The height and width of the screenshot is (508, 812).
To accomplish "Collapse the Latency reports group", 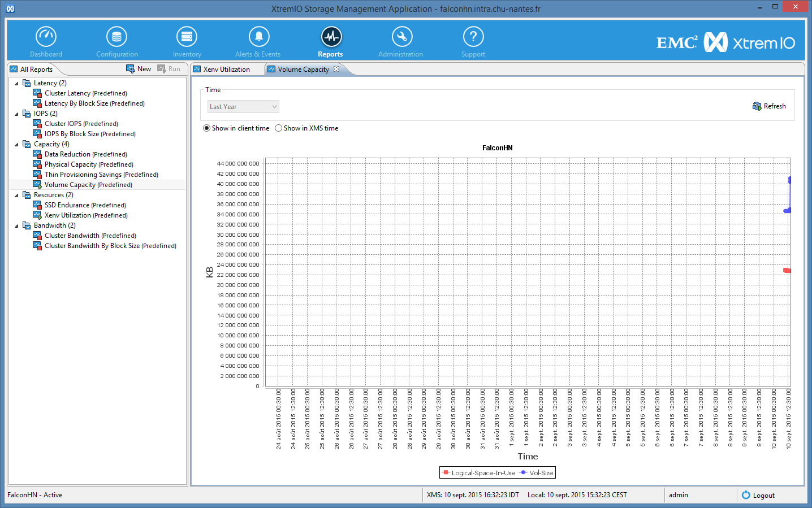I will coord(16,83).
